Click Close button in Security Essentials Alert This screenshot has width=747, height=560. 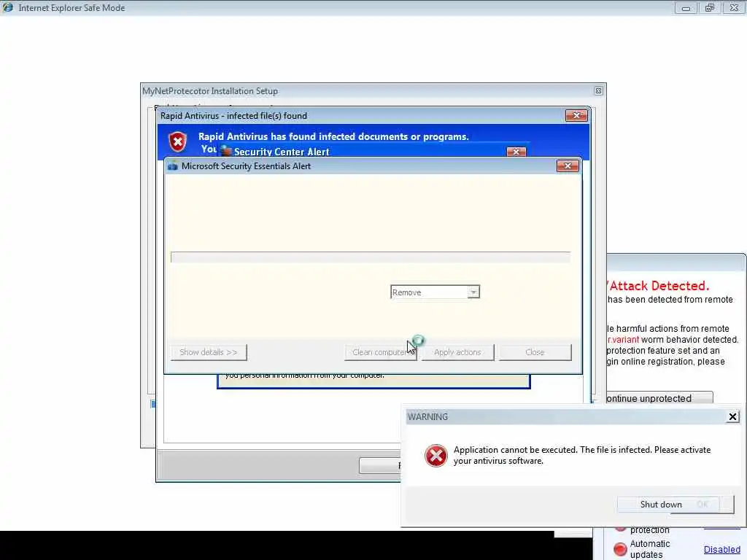tap(535, 352)
